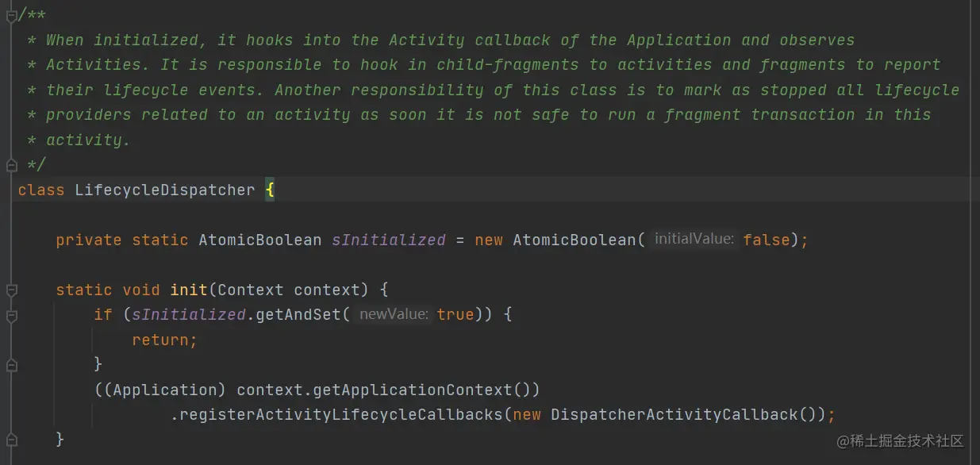Click the comment line starting 'Activities. It is responsible'

tap(484, 65)
